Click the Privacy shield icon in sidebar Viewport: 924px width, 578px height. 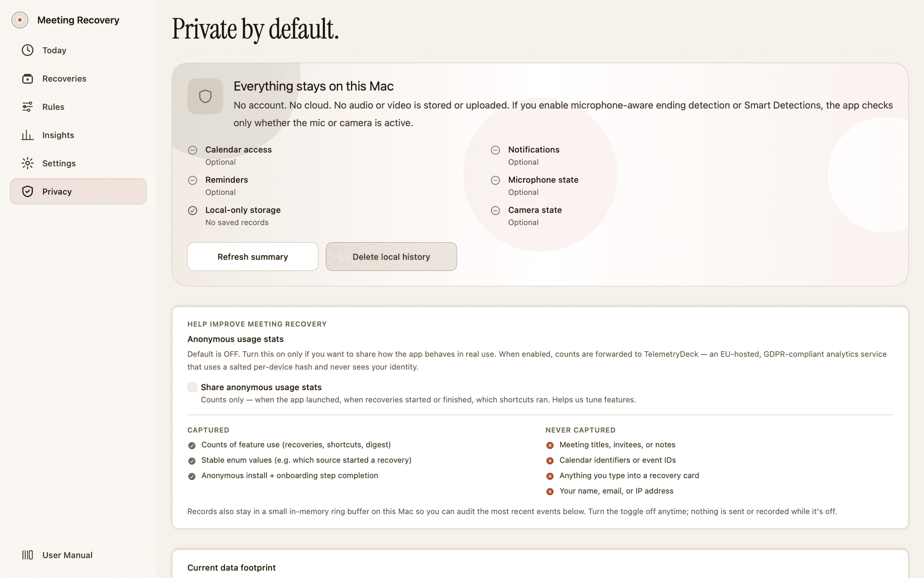tap(27, 192)
